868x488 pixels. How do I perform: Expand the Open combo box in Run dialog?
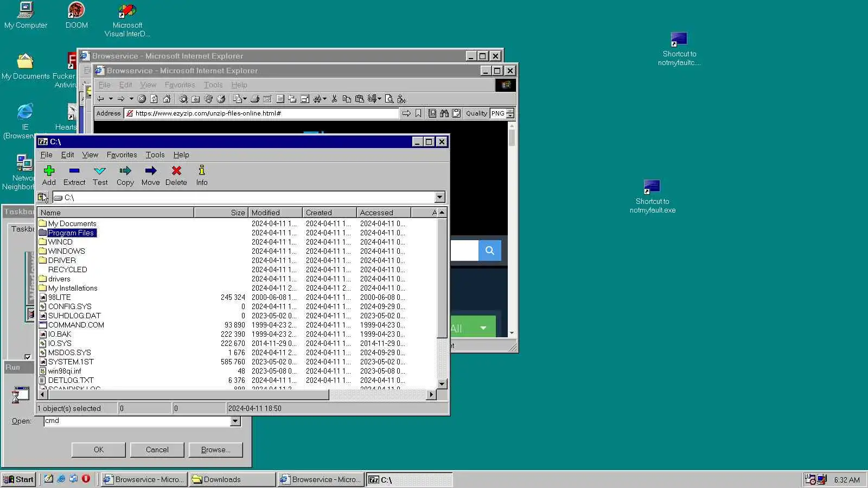(235, 421)
